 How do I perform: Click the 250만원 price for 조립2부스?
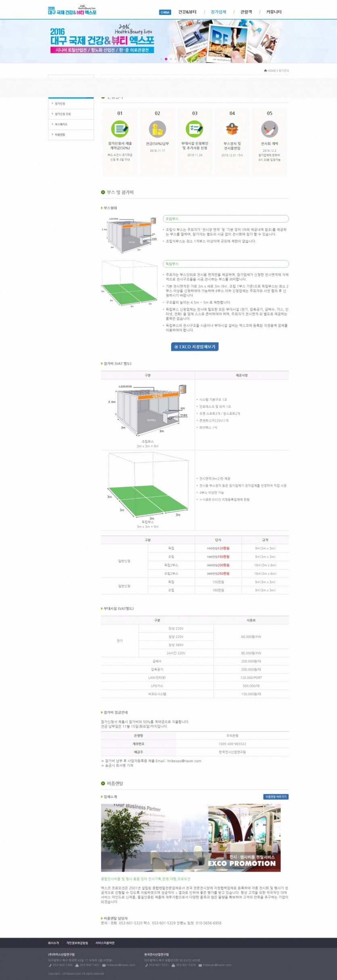[223, 574]
